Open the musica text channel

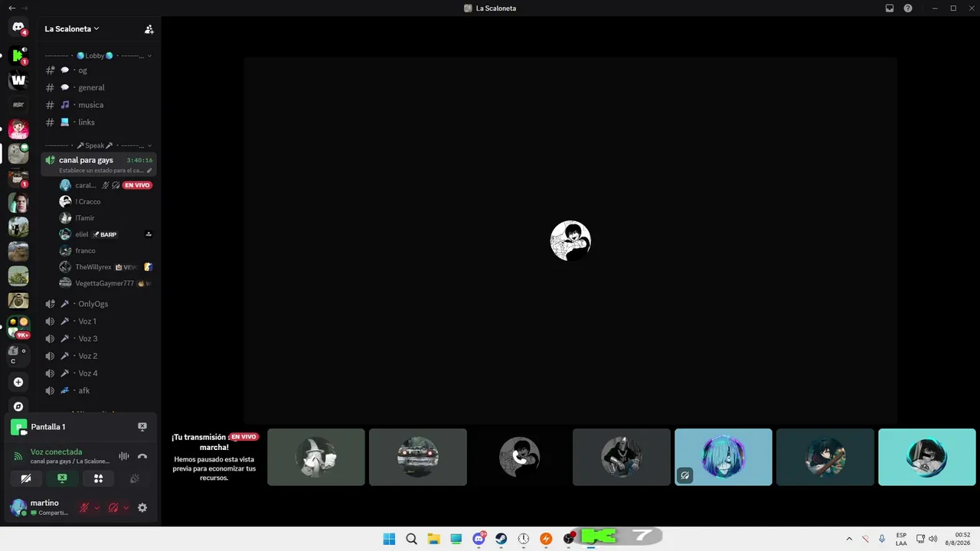pyautogui.click(x=100, y=105)
